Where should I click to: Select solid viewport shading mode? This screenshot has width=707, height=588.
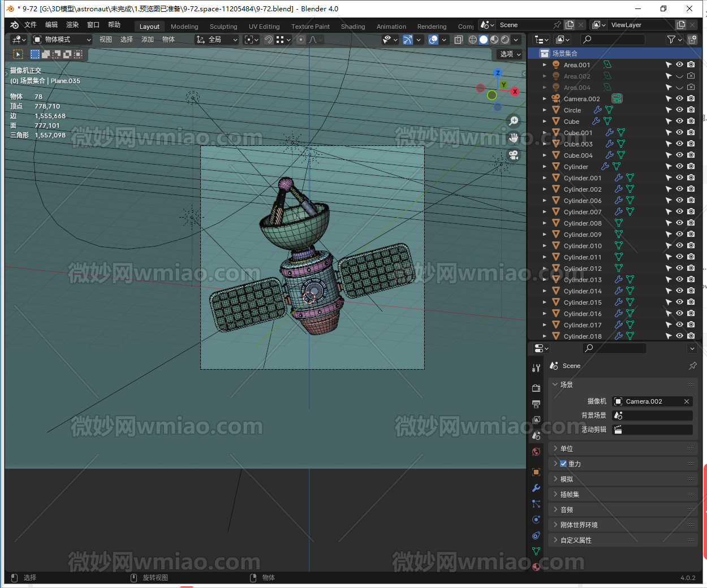point(484,40)
